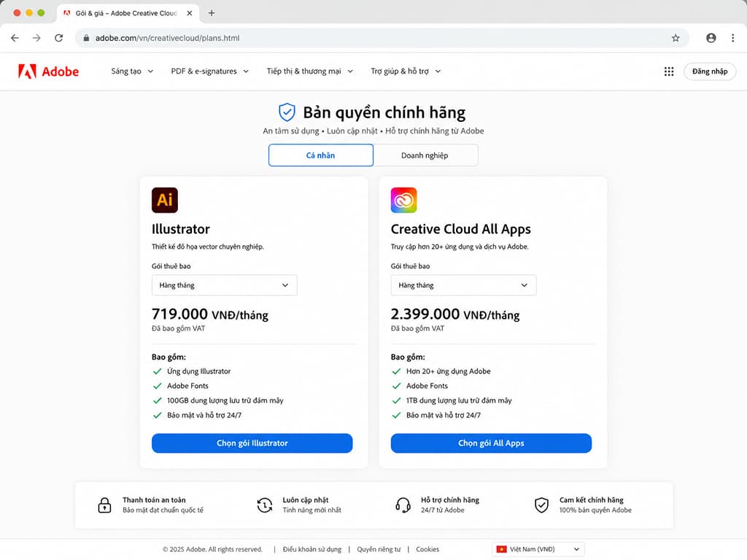Click the Creative Cloud rainbow app icon

403,200
